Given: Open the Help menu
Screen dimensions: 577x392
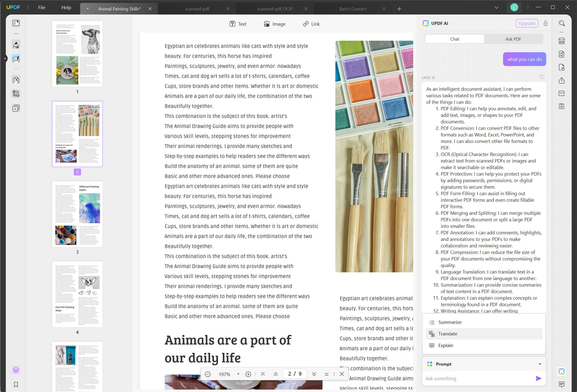Looking at the screenshot, I should [x=66, y=8].
